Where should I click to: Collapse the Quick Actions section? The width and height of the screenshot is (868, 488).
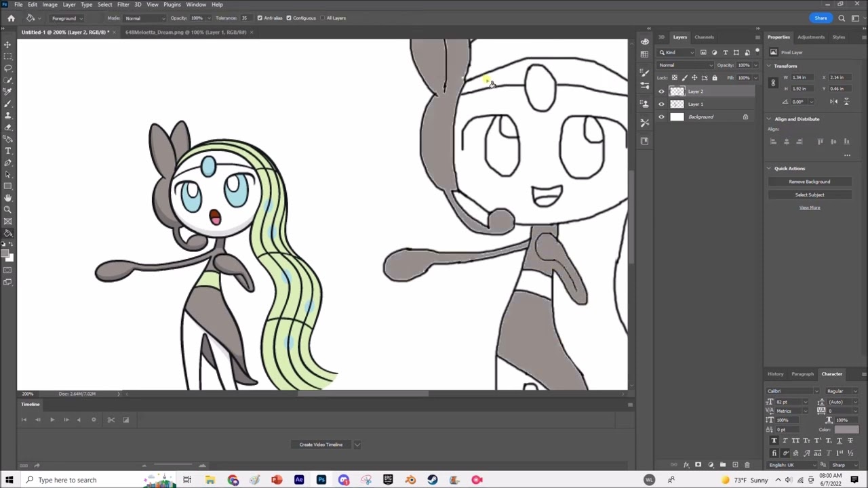769,168
